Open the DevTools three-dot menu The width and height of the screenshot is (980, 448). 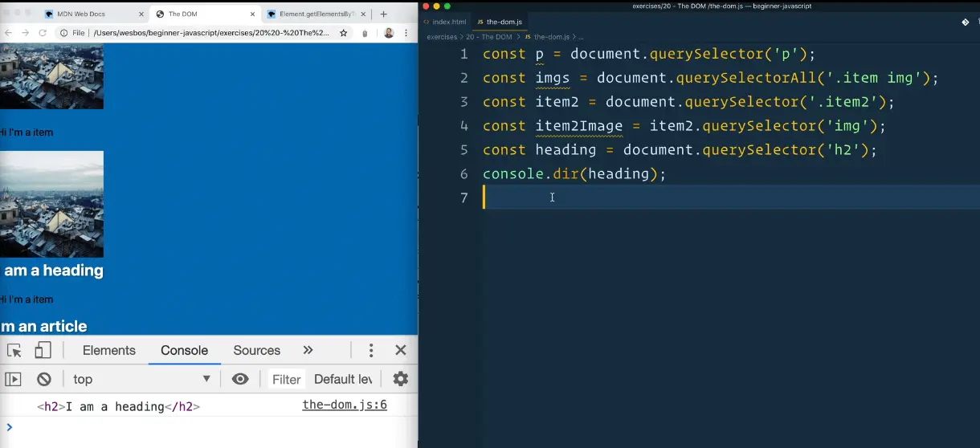(x=370, y=351)
